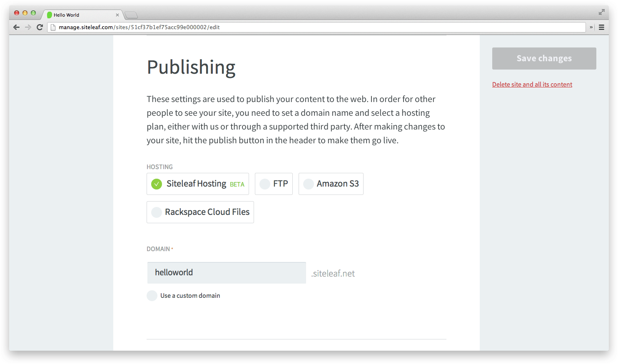
Task: Click the DOMAIN label
Action: (158, 249)
